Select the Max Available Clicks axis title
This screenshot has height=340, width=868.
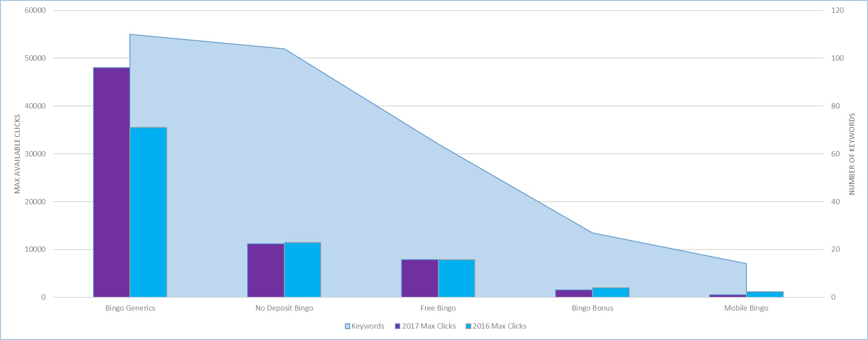click(x=18, y=154)
